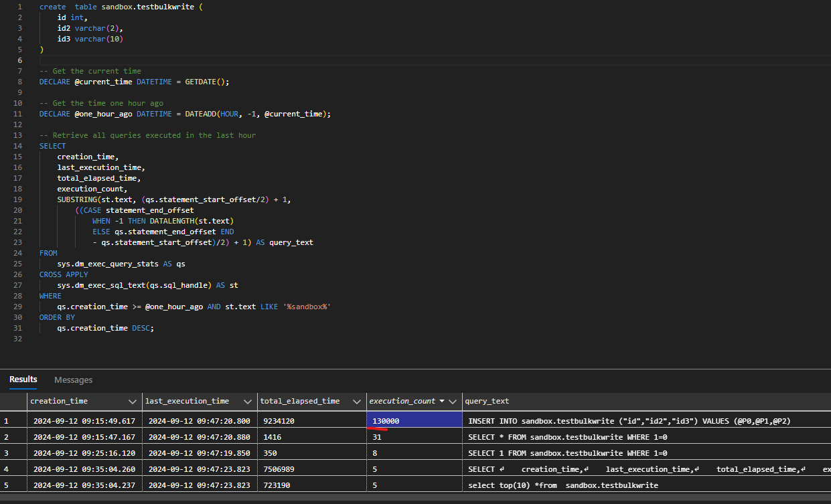This screenshot has height=504, width=831.
Task: Select execution_count cell 31
Action: [414, 437]
